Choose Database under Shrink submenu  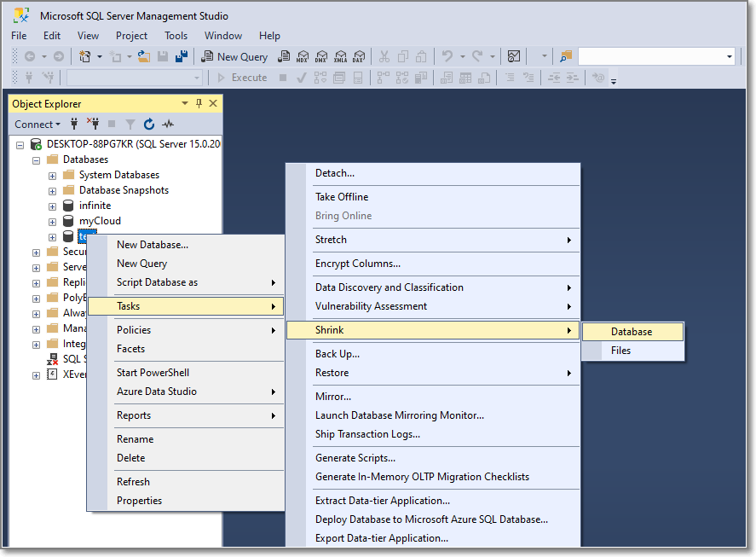point(632,332)
